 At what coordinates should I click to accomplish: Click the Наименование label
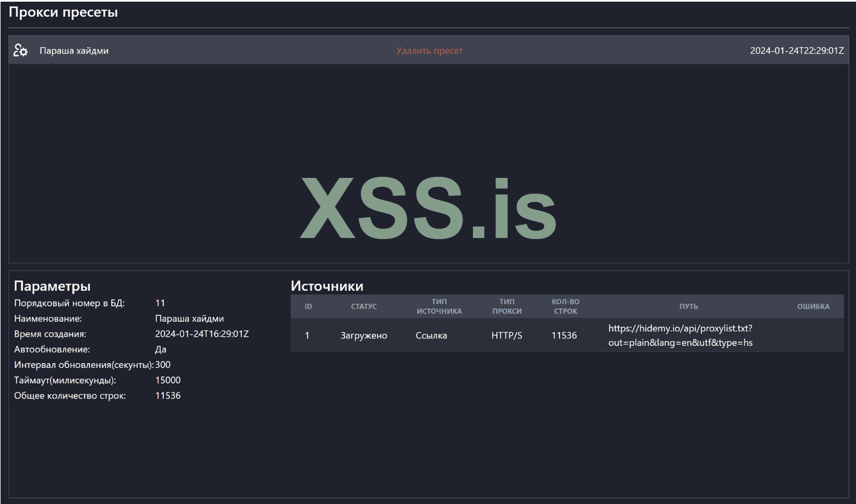[x=48, y=318]
